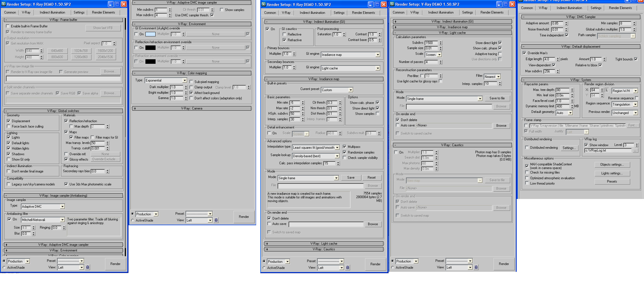Toggle Hidden lights checkbox
Image resolution: width=644 pixels, height=289 pixels.
[x=8, y=148]
